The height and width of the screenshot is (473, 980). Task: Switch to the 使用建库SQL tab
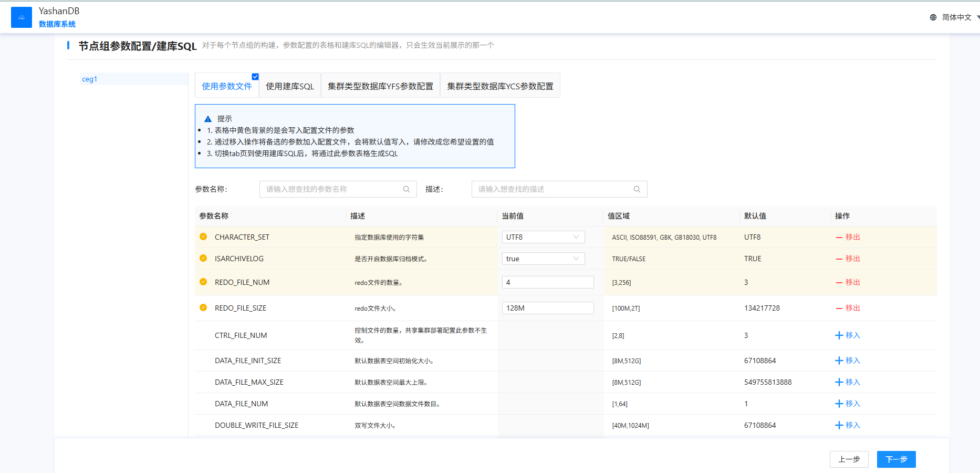pyautogui.click(x=290, y=86)
